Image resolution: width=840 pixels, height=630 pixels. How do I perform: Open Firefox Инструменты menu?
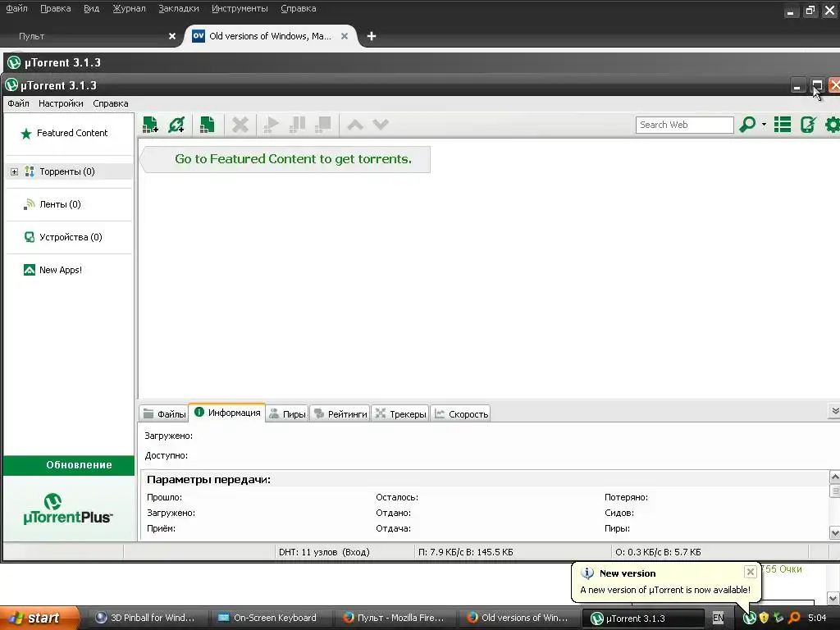[x=240, y=8]
